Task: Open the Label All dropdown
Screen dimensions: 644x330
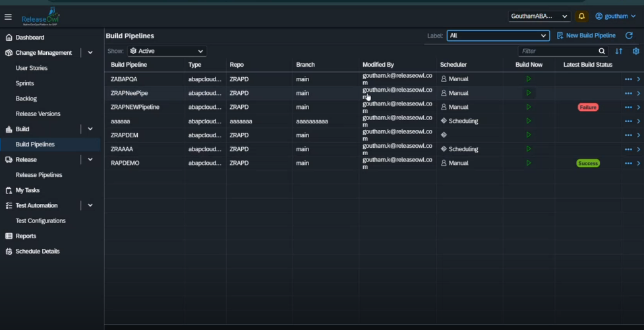Action: [498, 36]
